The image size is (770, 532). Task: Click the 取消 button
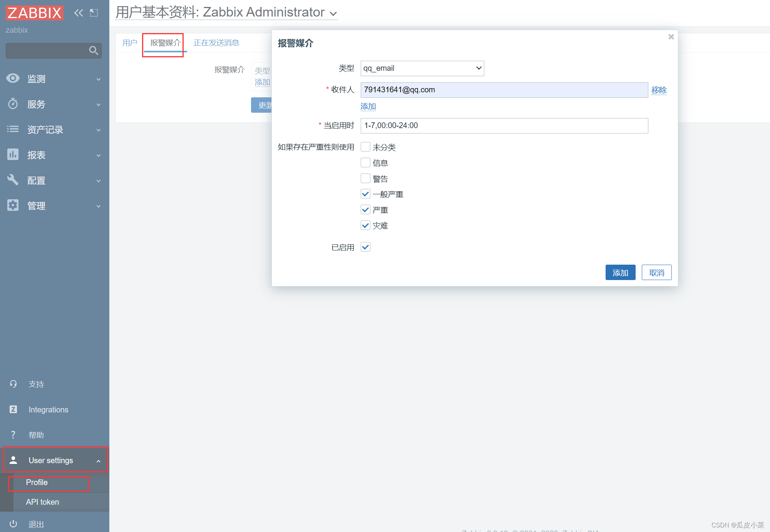[x=656, y=272]
